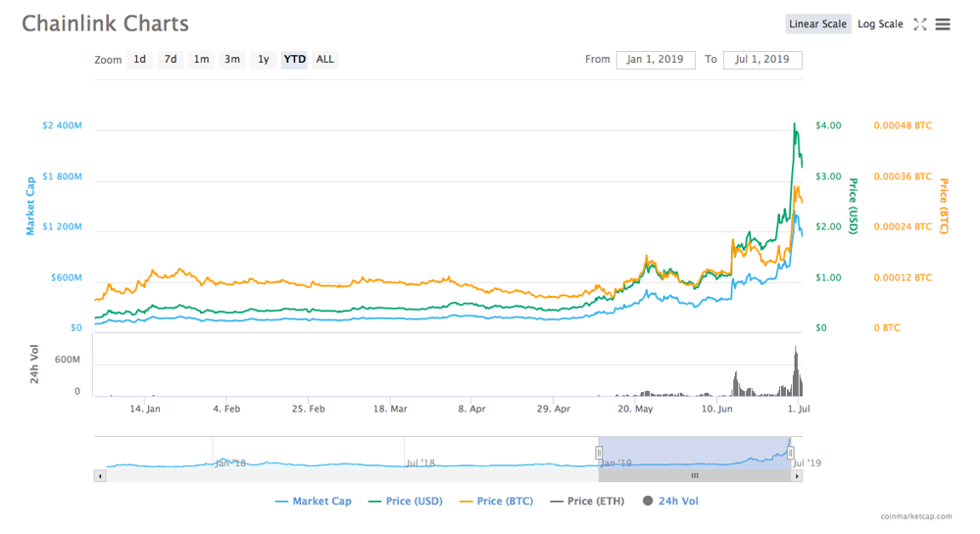980x534 pixels.
Task: Click the 14. Jan date axis label
Action: coord(145,410)
